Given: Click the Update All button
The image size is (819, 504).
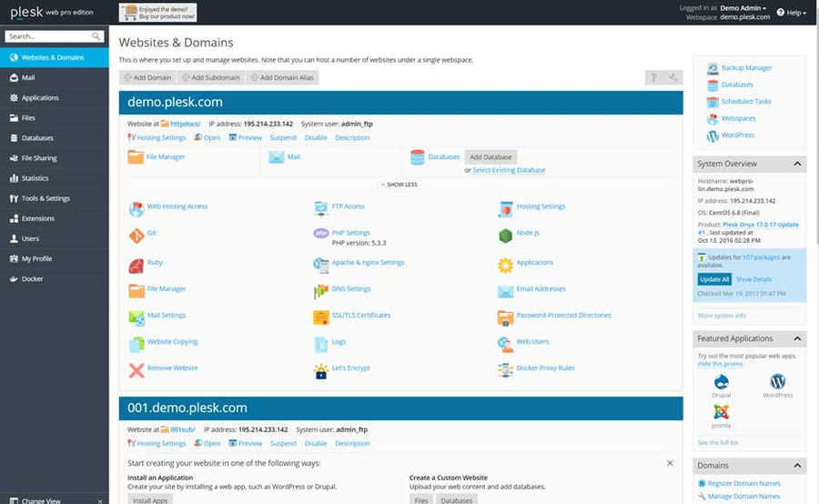Looking at the screenshot, I should pyautogui.click(x=714, y=279).
